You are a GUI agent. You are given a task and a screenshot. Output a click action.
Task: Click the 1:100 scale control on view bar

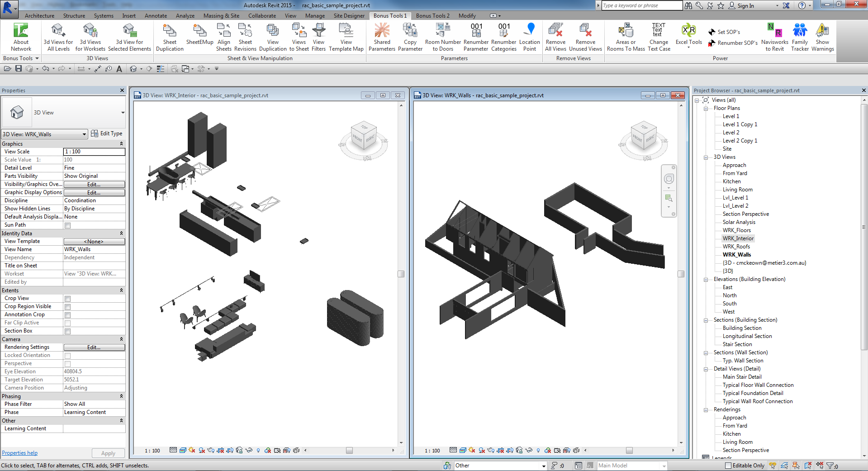pos(152,451)
